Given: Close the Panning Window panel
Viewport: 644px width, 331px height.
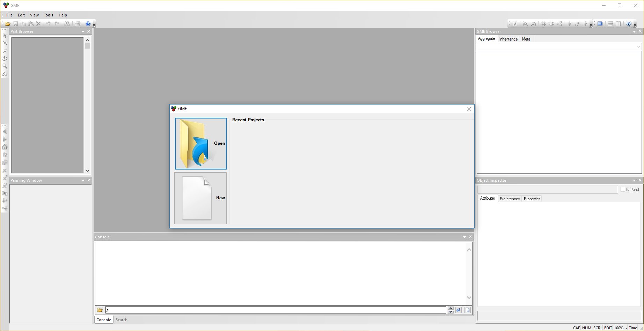Looking at the screenshot, I should pyautogui.click(x=89, y=180).
